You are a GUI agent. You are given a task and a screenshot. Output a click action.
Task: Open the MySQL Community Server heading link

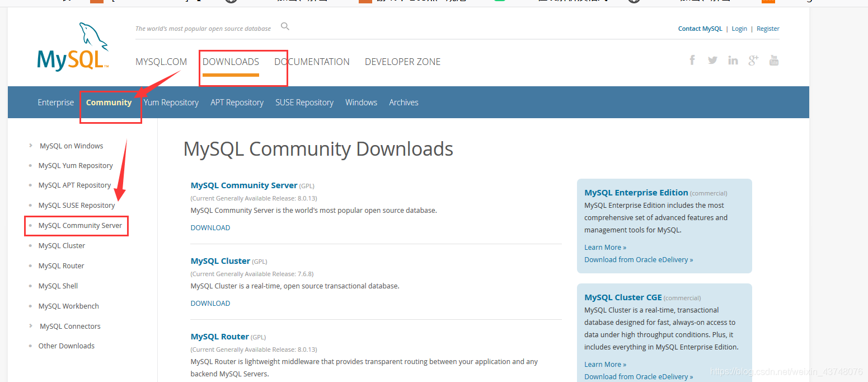pyautogui.click(x=244, y=185)
